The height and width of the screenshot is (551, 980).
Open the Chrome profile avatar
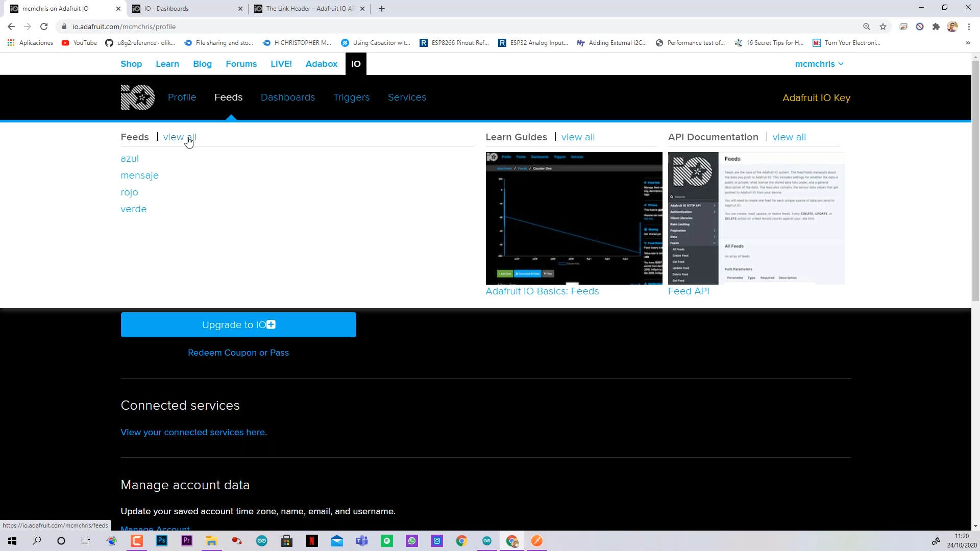click(x=952, y=27)
